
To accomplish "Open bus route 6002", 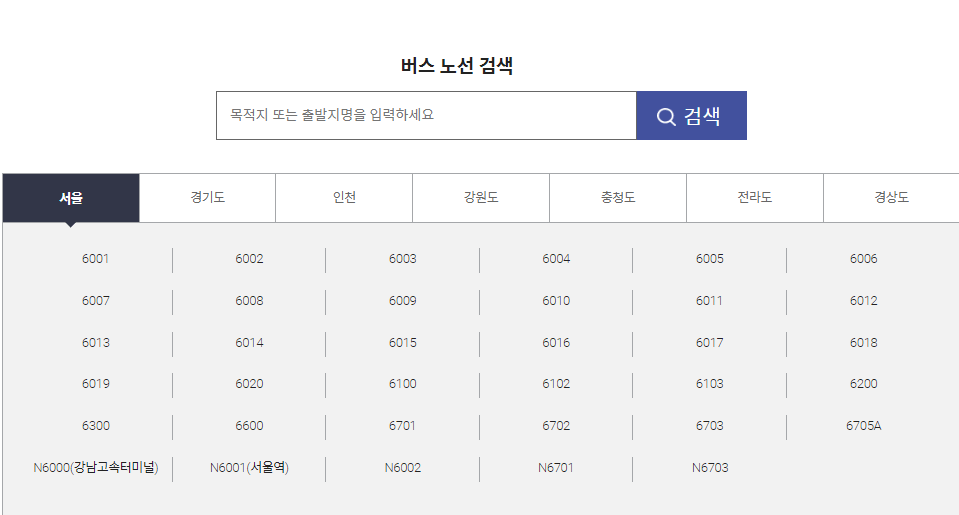I will coord(249,259).
